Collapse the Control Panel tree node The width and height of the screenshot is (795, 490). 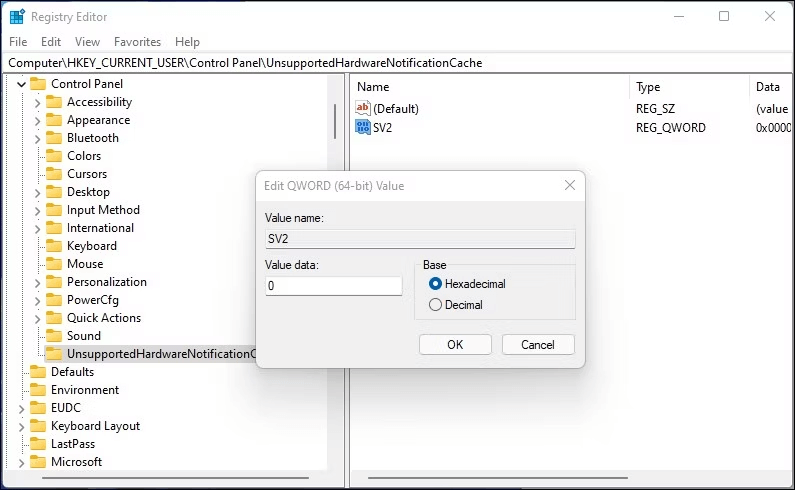point(21,84)
